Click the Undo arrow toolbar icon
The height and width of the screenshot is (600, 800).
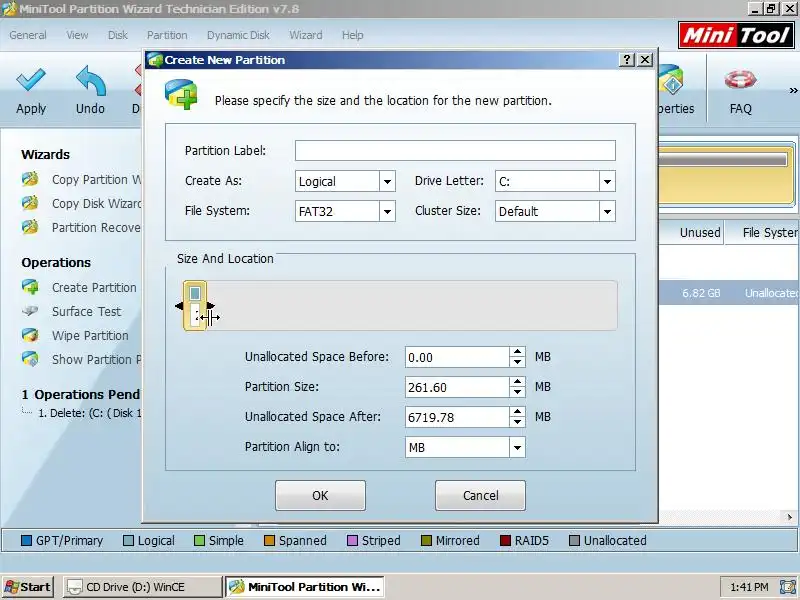(90, 81)
